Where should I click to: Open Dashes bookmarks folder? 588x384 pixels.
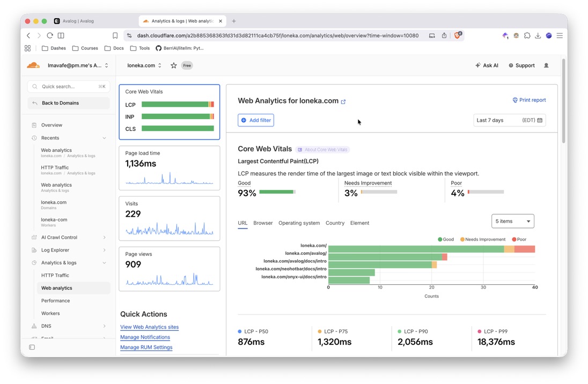pyautogui.click(x=54, y=48)
